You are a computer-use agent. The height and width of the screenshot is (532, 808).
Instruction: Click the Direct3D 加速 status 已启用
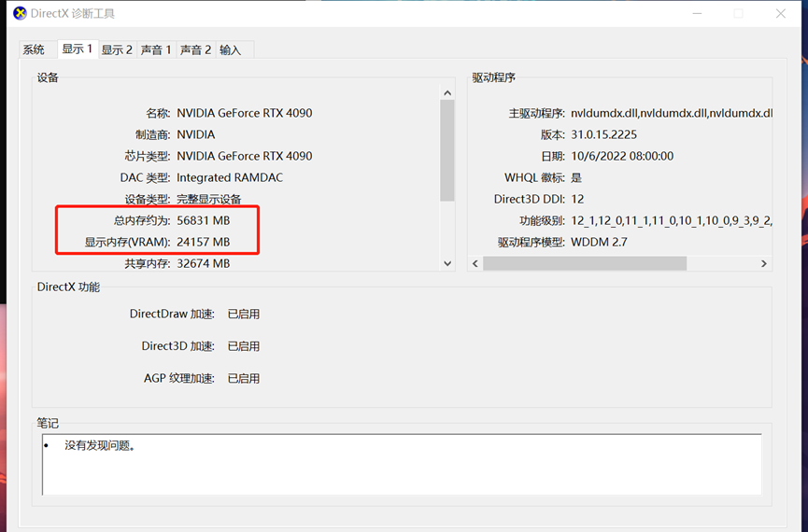point(244,346)
